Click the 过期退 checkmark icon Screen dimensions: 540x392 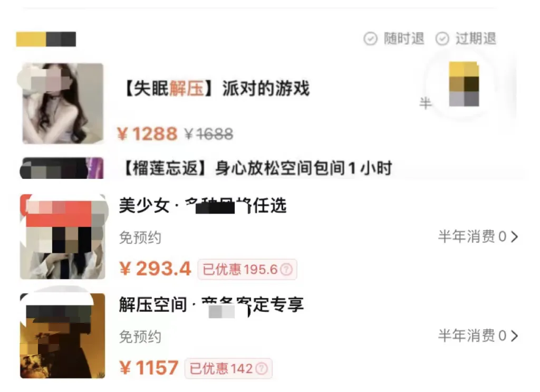tap(442, 39)
